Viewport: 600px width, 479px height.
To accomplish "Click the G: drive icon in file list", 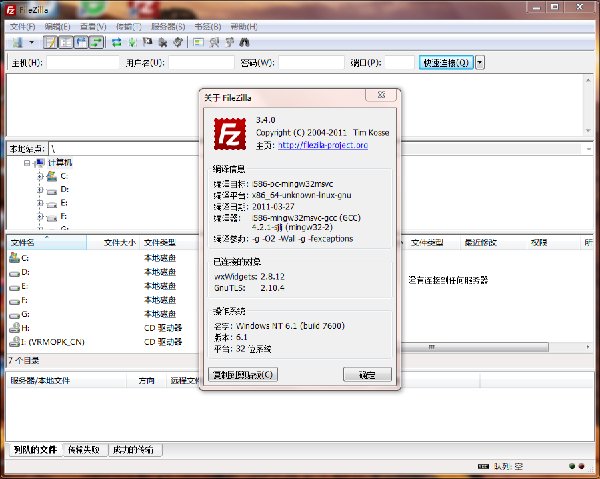I will point(14,315).
